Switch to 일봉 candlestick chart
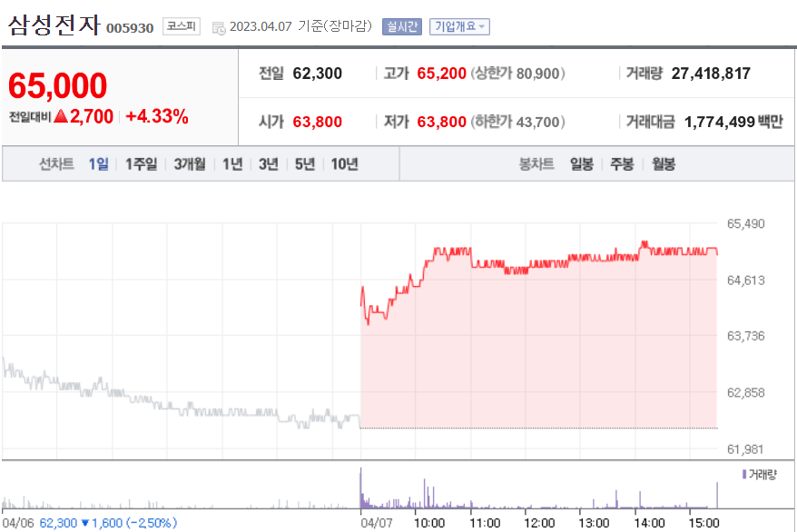The width and height of the screenshot is (797, 532). pyautogui.click(x=582, y=163)
